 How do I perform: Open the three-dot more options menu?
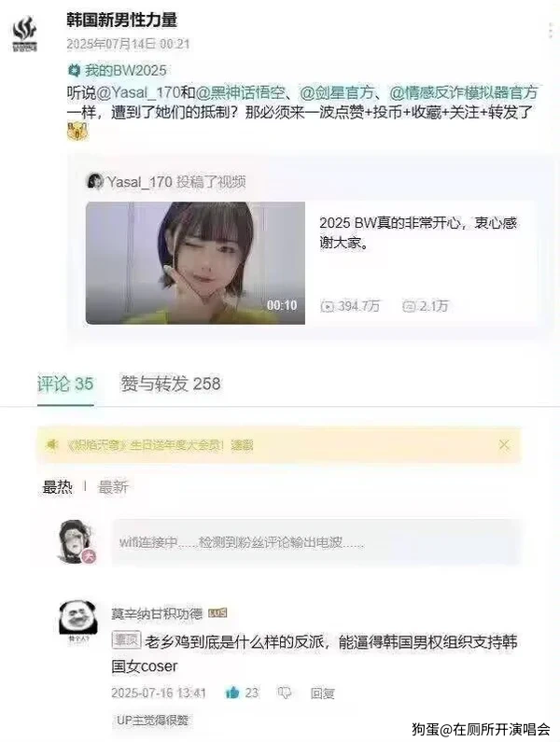[x=550, y=30]
